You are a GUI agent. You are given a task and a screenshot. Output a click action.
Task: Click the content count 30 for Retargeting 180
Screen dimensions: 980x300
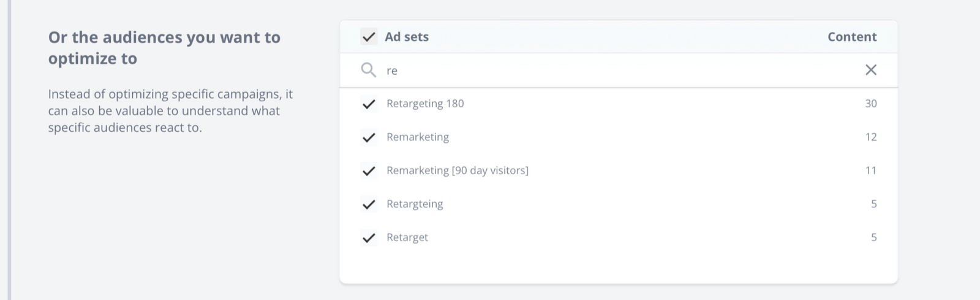click(x=871, y=104)
